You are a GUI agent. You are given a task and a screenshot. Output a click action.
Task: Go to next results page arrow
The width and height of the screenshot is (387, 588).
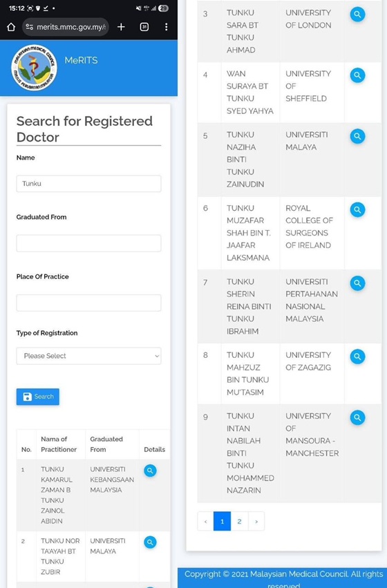(x=256, y=521)
